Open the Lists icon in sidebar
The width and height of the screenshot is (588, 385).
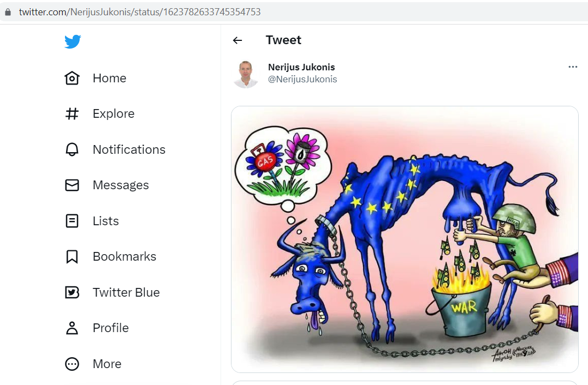click(72, 221)
